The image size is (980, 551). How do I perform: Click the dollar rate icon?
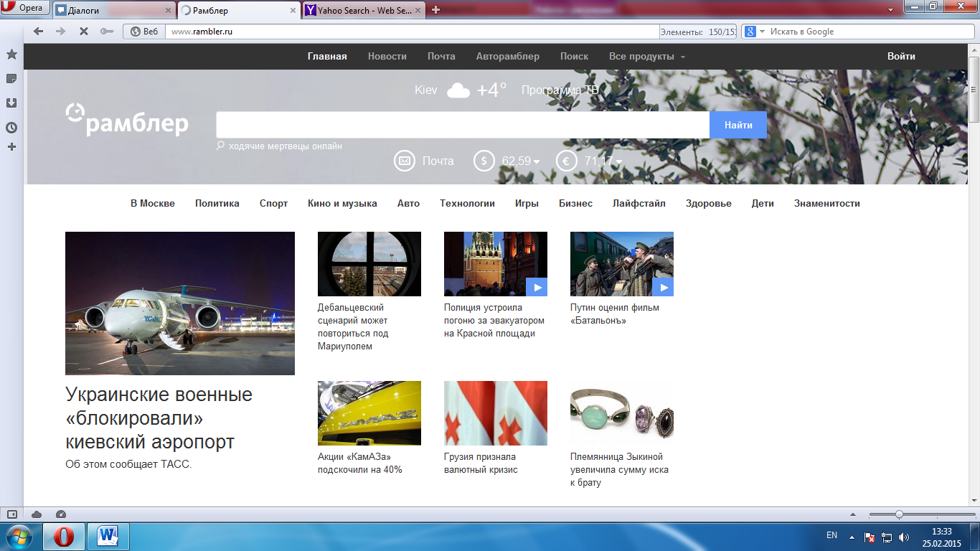[484, 161]
